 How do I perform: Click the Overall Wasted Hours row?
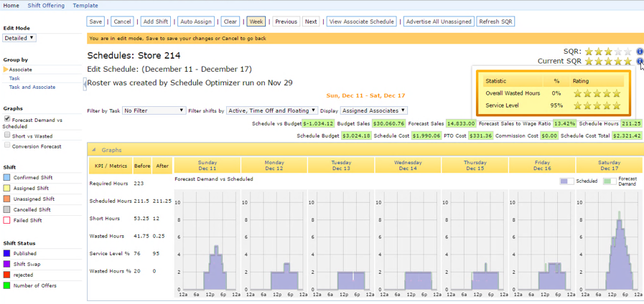[553, 93]
